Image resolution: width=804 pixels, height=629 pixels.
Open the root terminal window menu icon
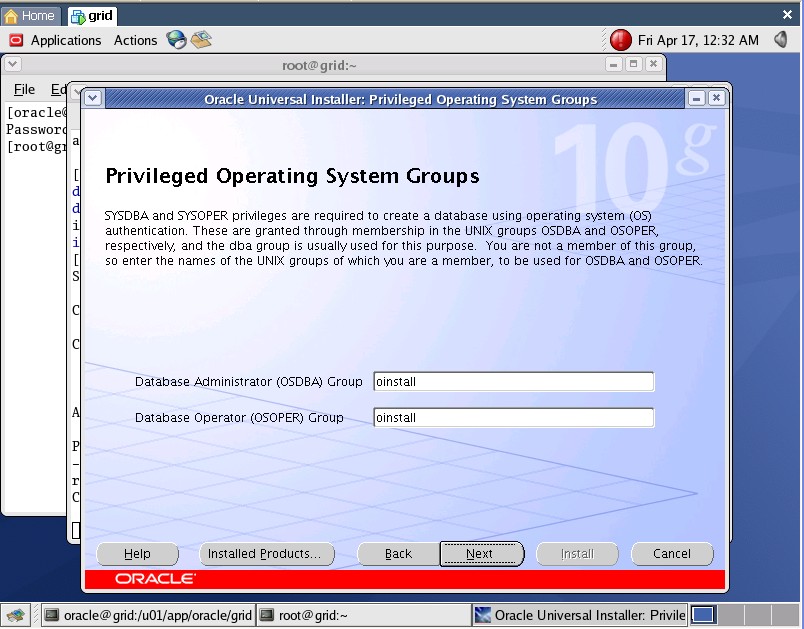pos(13,65)
